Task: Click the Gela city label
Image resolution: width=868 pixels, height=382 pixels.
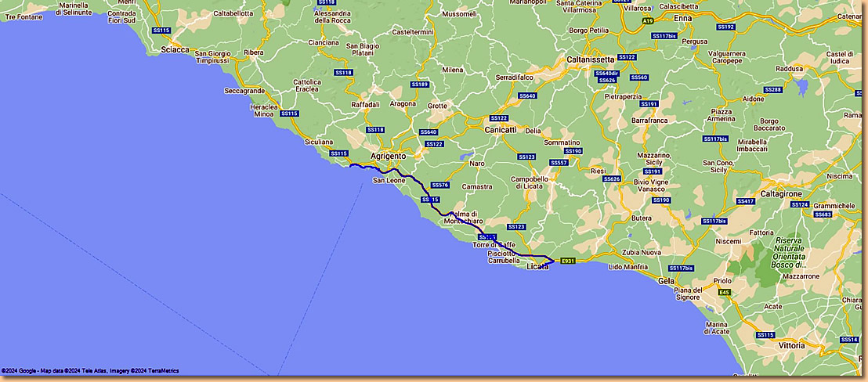Action: pos(666,281)
